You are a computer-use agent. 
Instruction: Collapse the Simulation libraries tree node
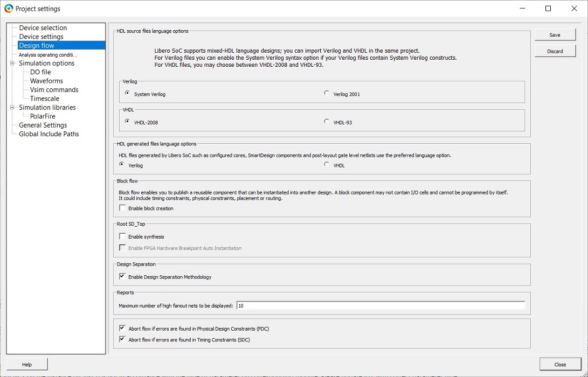13,108
